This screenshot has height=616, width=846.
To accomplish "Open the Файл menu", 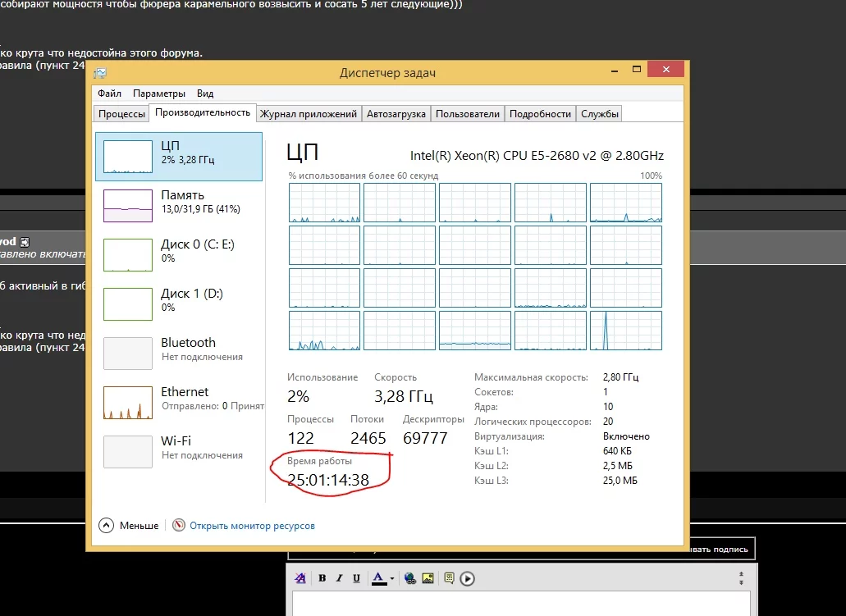I will pyautogui.click(x=109, y=94).
